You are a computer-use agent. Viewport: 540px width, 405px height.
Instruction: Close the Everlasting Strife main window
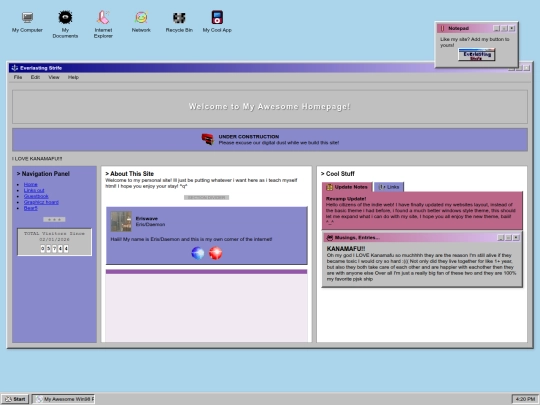(x=527, y=68)
